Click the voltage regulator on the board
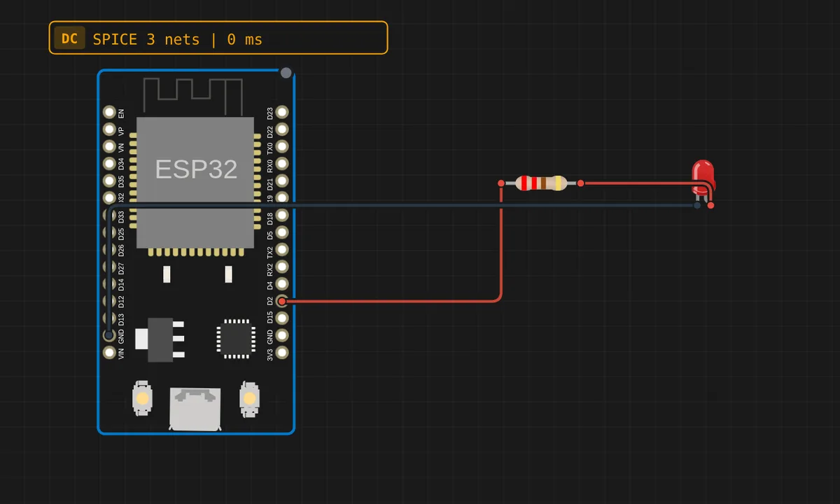The height and width of the screenshot is (504, 840). pos(160,339)
